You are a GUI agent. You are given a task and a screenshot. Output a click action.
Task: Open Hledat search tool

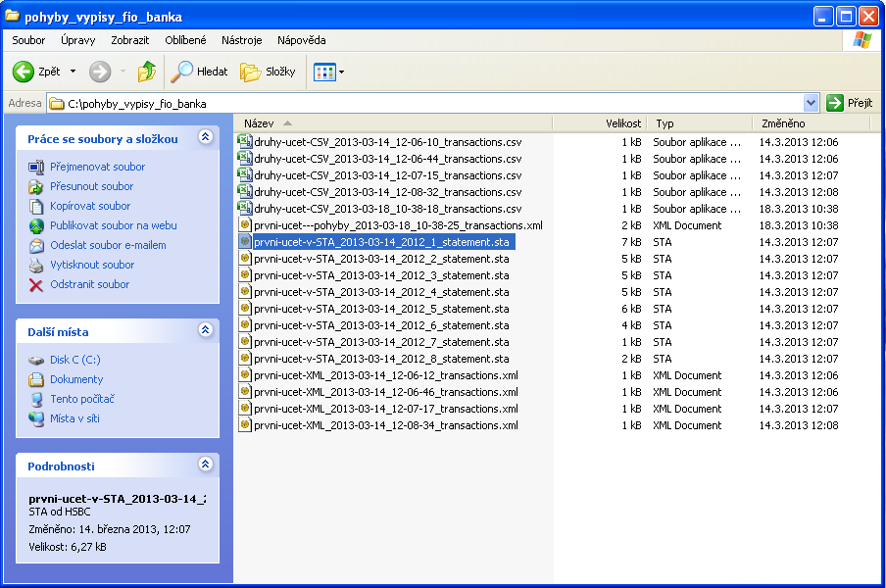pyautogui.click(x=199, y=72)
